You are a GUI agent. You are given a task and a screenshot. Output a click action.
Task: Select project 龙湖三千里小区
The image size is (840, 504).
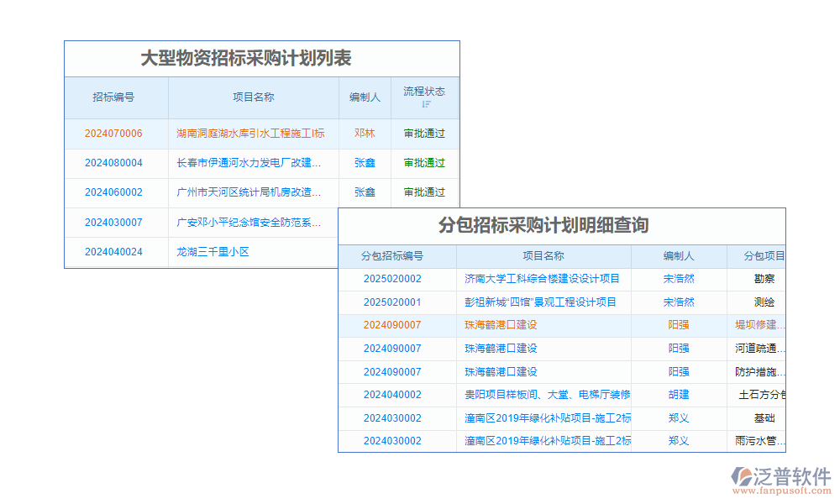coord(210,251)
